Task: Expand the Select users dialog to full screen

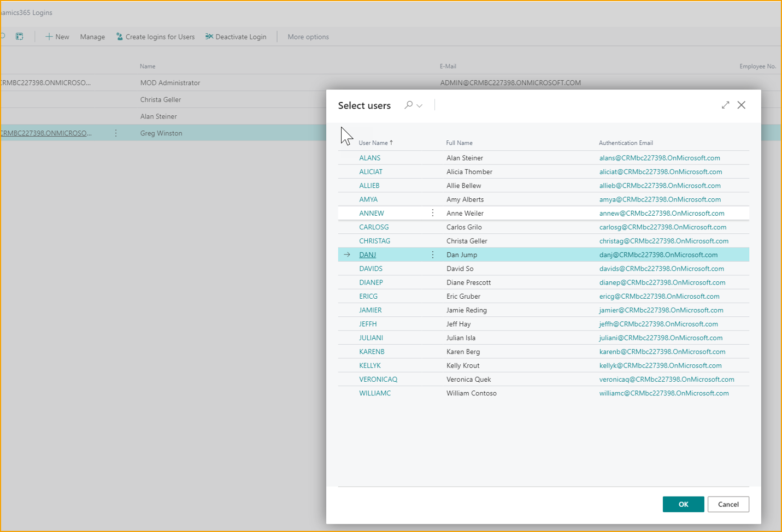Action: 725,105
